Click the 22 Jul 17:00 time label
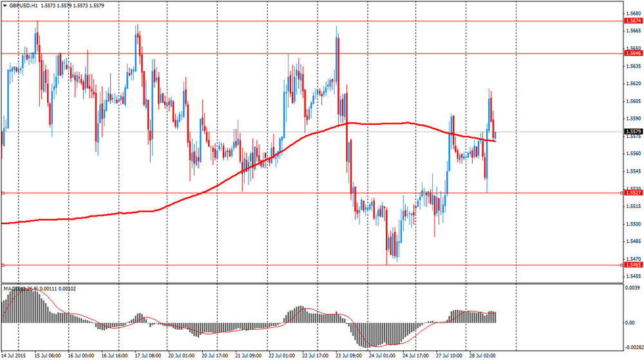 click(316, 355)
